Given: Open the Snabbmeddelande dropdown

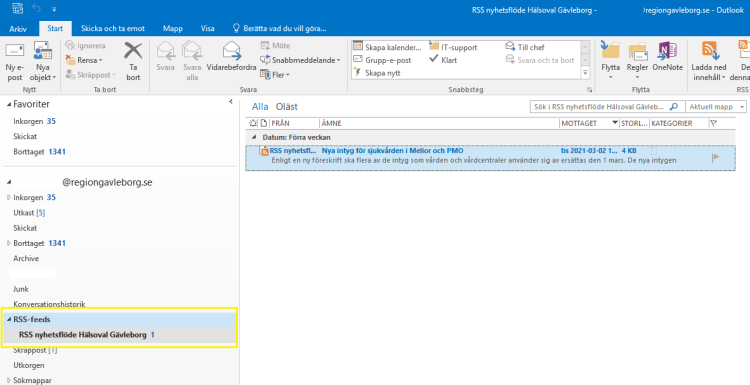Looking at the screenshot, I should (300, 60).
